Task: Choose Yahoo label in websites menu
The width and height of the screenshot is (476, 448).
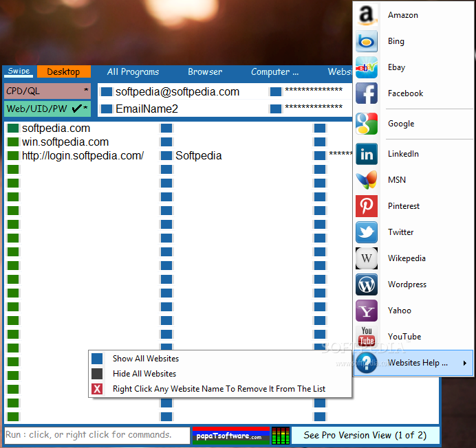Action: point(400,311)
